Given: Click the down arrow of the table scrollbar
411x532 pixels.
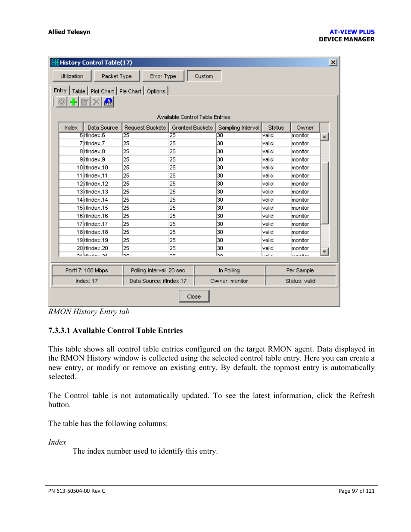Looking at the screenshot, I should point(325,252).
